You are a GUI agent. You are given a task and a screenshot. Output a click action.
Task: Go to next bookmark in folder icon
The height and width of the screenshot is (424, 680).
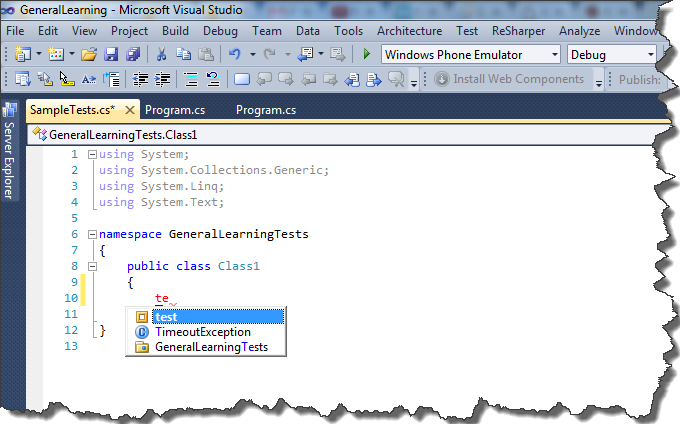pos(330,79)
